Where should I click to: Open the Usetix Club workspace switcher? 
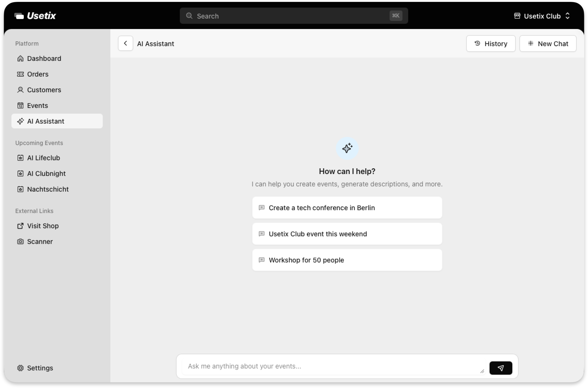(x=542, y=16)
